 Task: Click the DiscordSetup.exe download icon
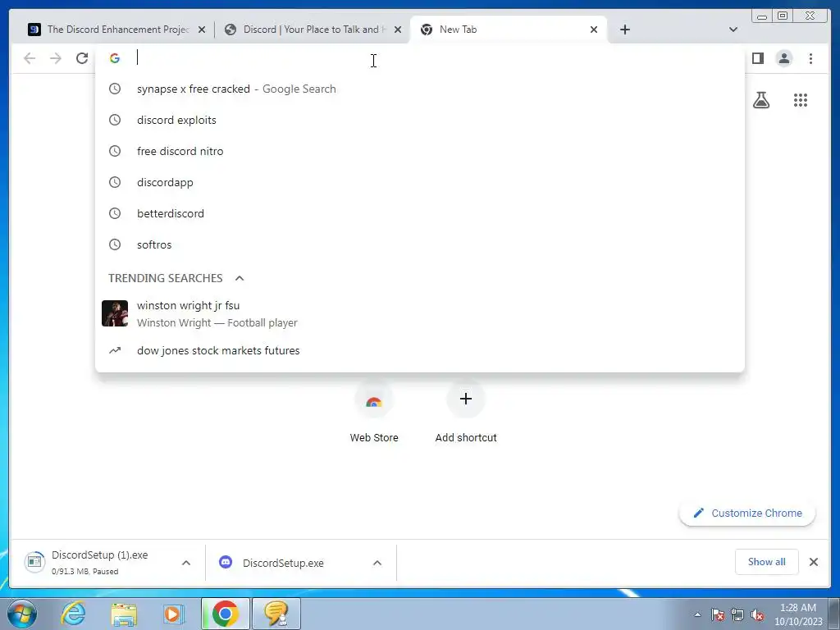226,562
